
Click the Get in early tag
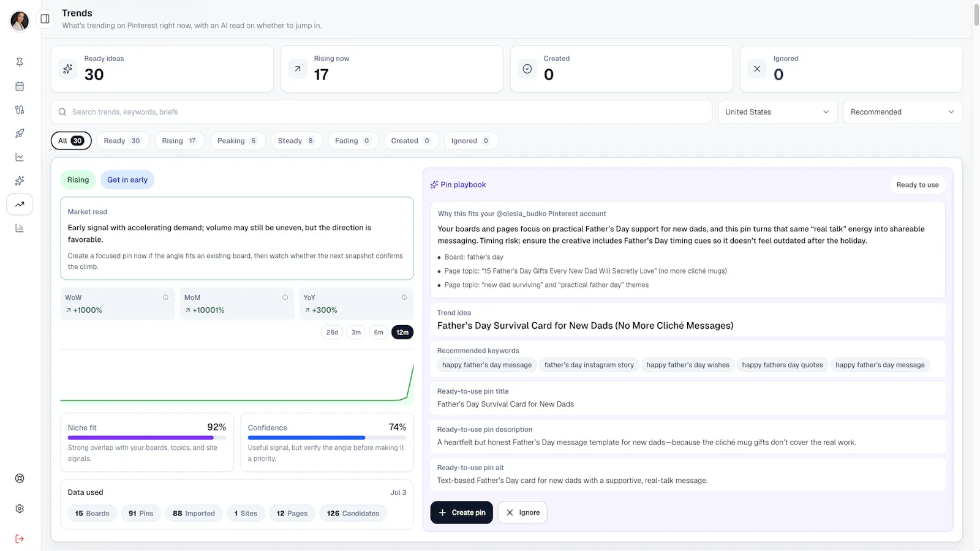[x=127, y=180]
